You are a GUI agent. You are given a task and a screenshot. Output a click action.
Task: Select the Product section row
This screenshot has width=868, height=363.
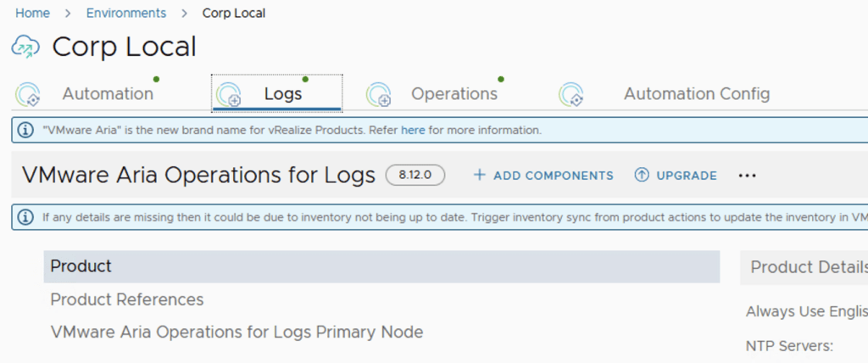pyautogui.click(x=382, y=266)
